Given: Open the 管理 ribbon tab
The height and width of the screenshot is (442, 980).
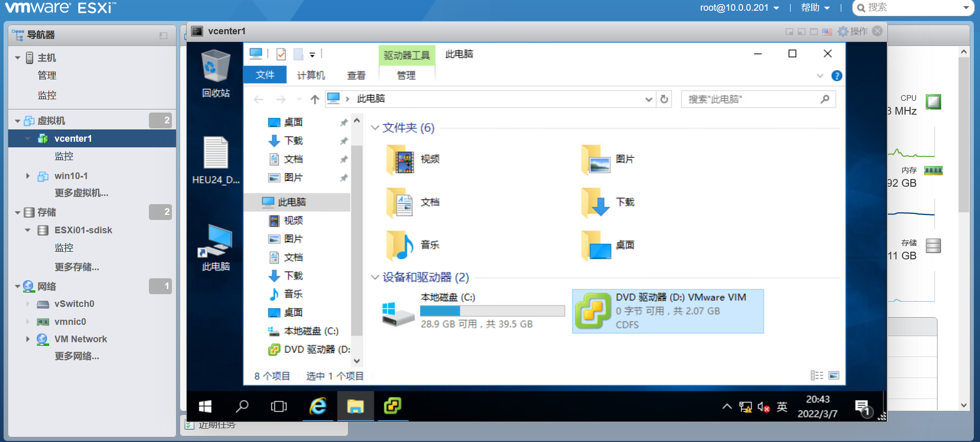Looking at the screenshot, I should [406, 75].
